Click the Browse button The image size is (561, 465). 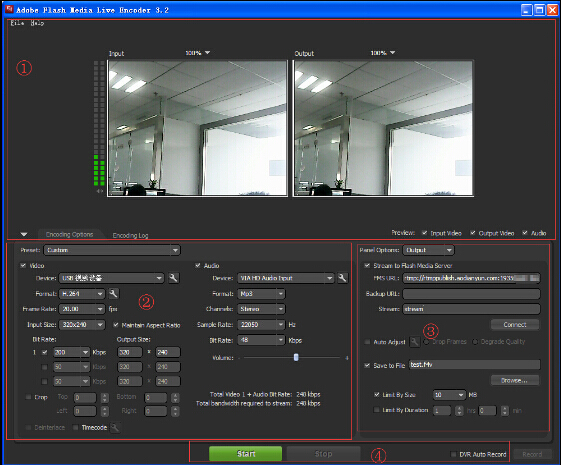[515, 380]
